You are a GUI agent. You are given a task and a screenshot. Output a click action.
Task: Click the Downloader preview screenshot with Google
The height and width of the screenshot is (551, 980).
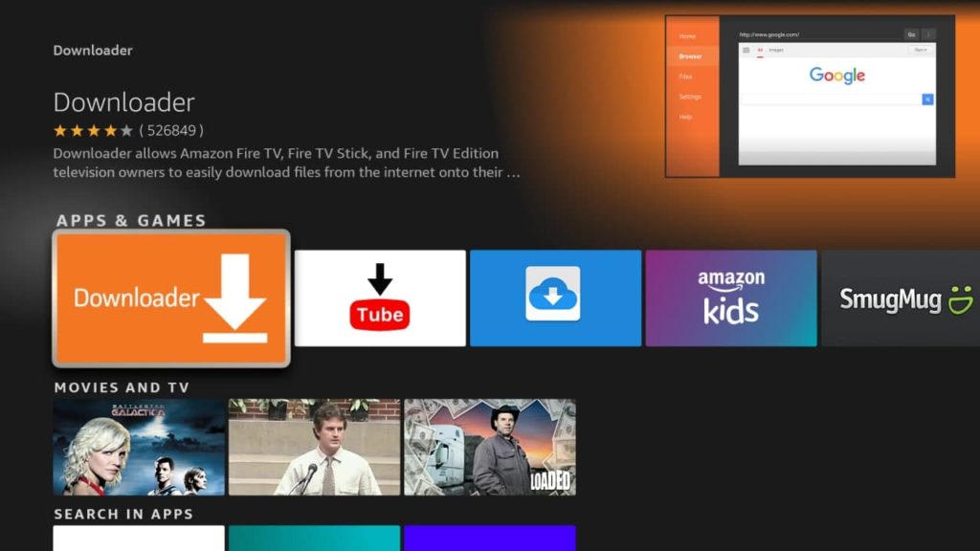point(810,97)
